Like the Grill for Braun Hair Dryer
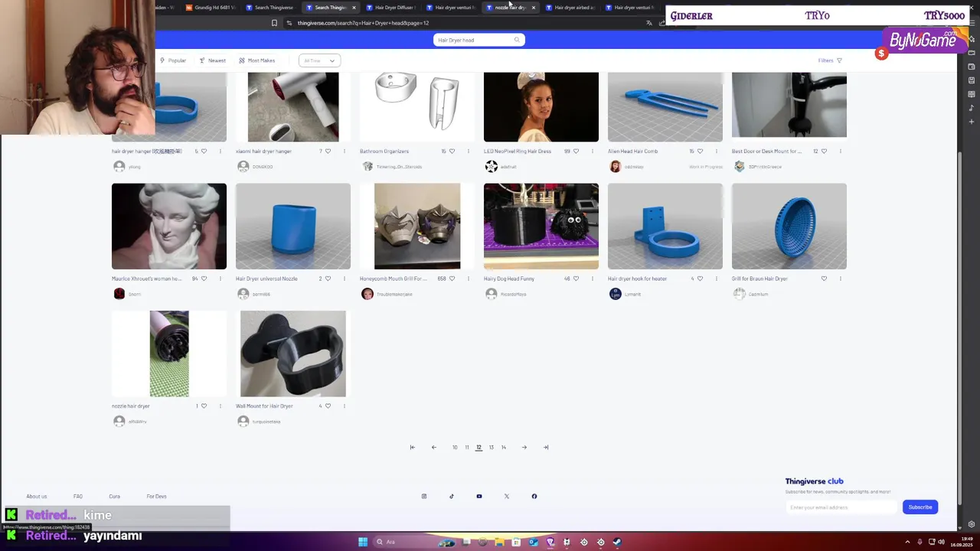Image resolution: width=980 pixels, height=551 pixels. [824, 279]
